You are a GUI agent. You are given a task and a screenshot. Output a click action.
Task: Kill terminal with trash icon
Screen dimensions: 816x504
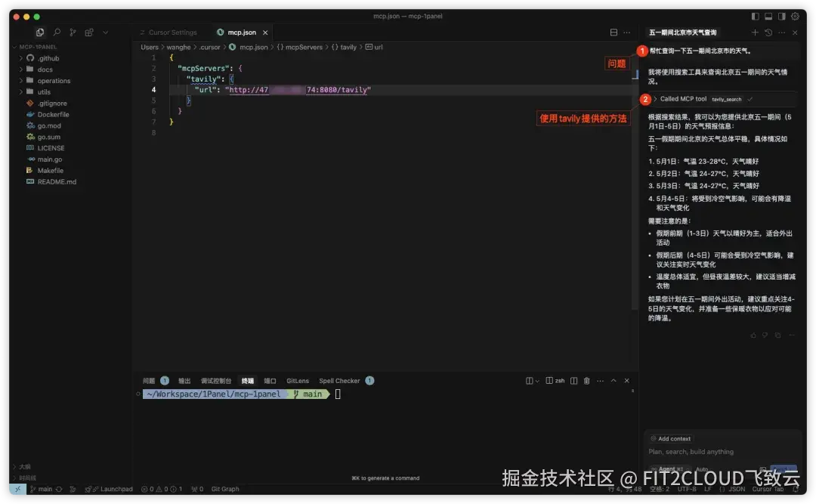point(586,381)
